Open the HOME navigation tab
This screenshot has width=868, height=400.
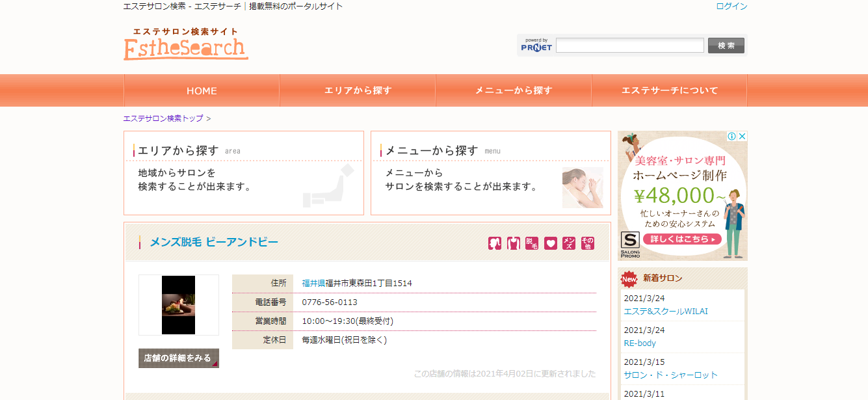pos(202,90)
